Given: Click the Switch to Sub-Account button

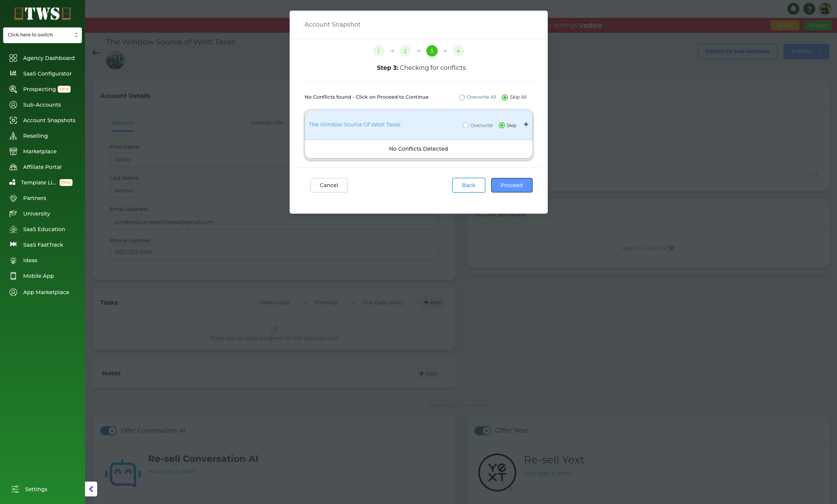Looking at the screenshot, I should click(x=738, y=51).
